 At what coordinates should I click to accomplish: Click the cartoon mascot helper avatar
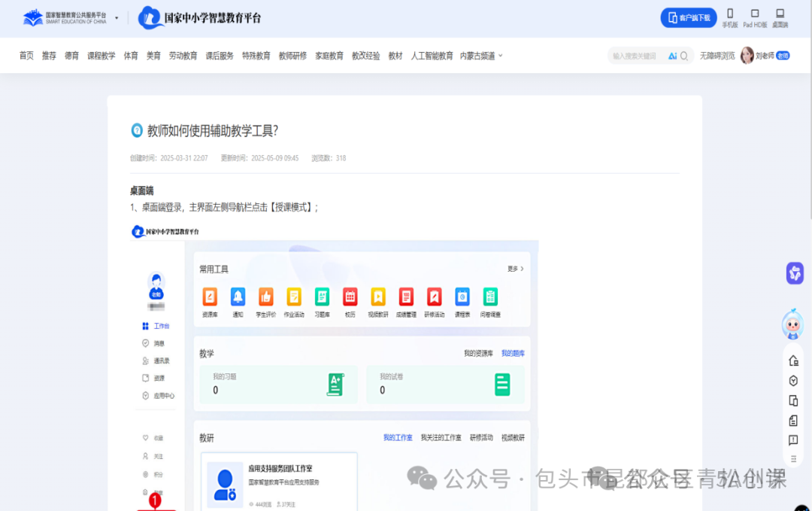(792, 324)
